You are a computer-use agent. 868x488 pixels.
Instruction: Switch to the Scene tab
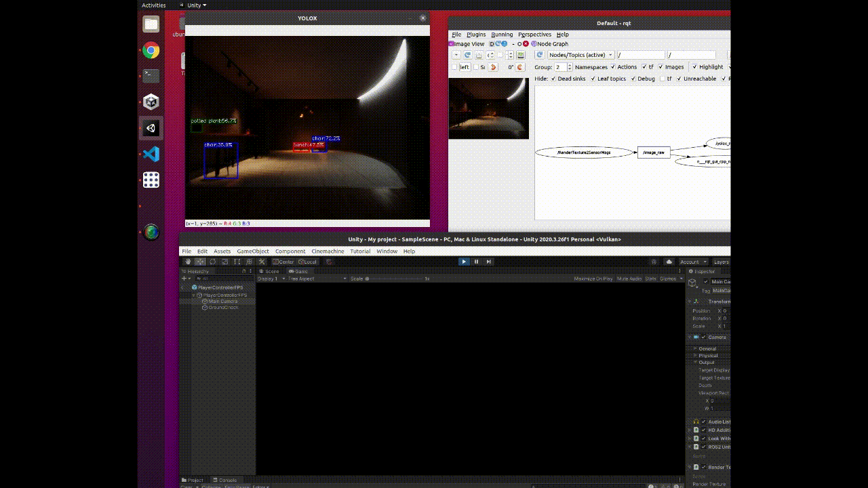269,271
